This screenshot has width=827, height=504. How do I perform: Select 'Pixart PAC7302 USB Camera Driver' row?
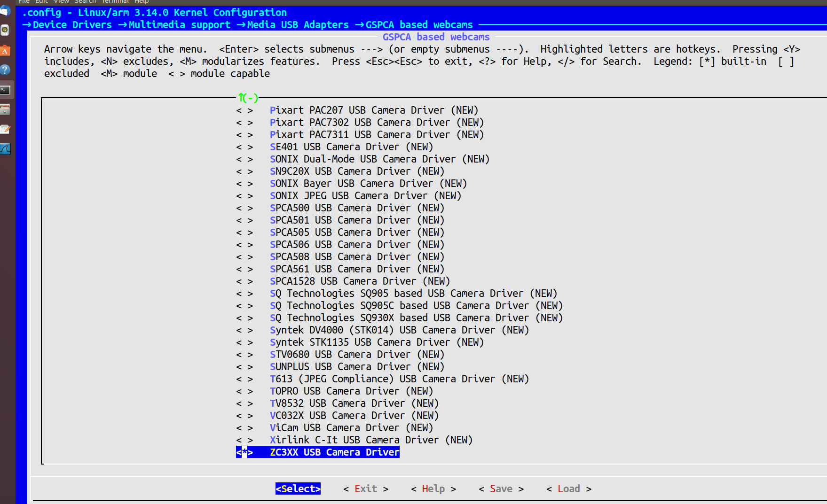pos(360,123)
